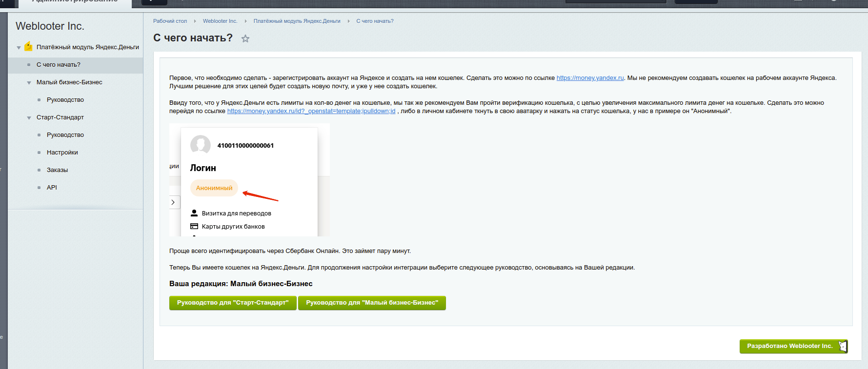
Task: Open API in the sidebar
Action: tap(52, 188)
